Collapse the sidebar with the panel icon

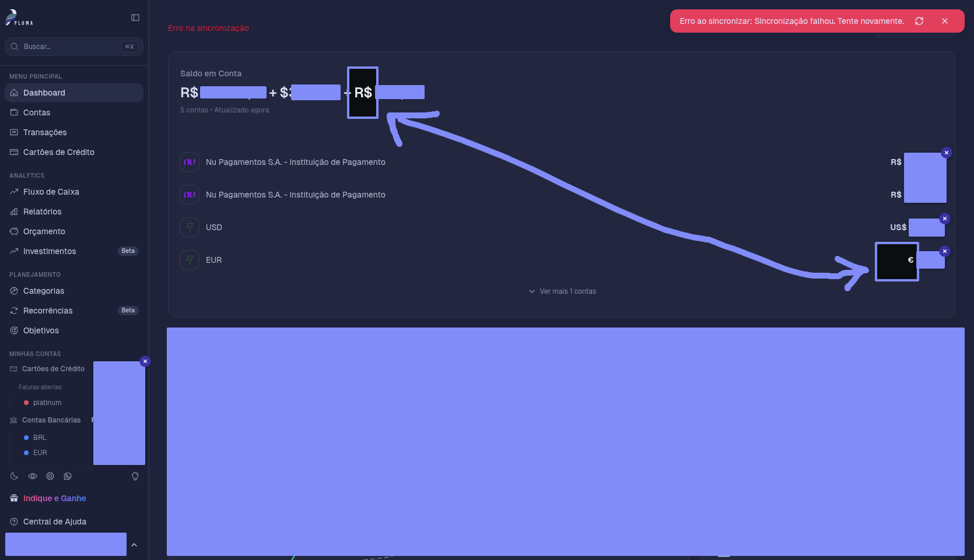[135, 17]
